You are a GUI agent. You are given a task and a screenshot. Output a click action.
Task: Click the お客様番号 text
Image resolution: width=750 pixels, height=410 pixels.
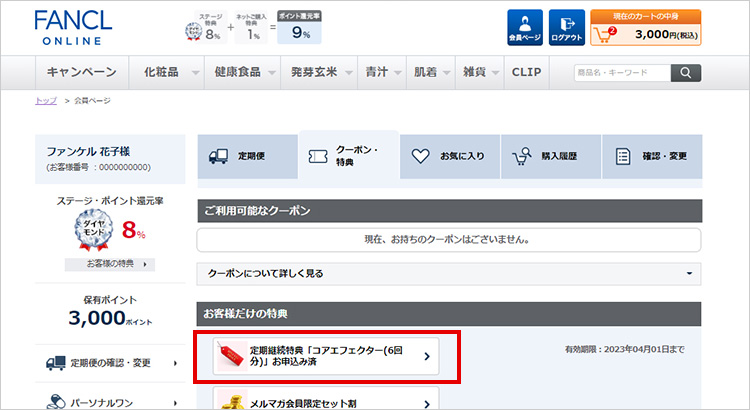[98, 167]
